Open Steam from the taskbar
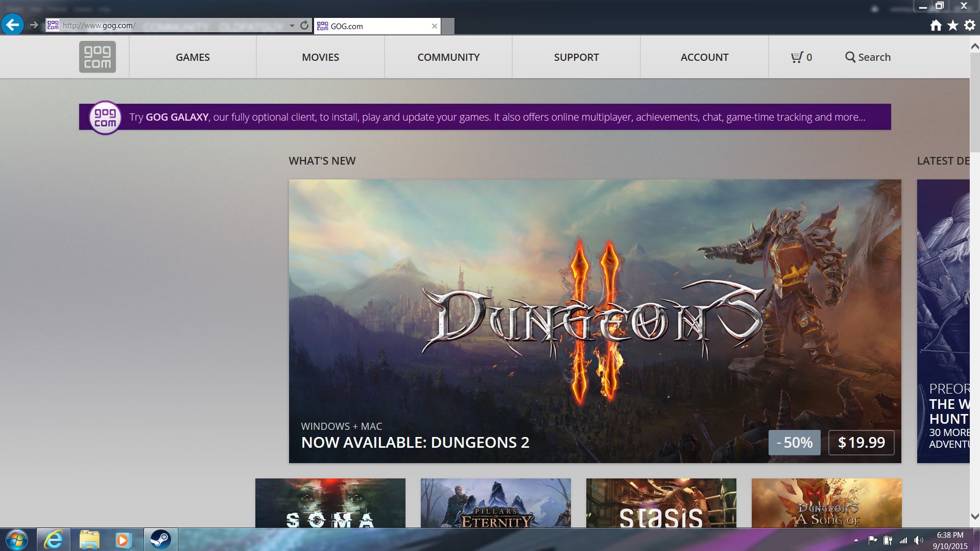Image resolution: width=980 pixels, height=551 pixels. (160, 540)
